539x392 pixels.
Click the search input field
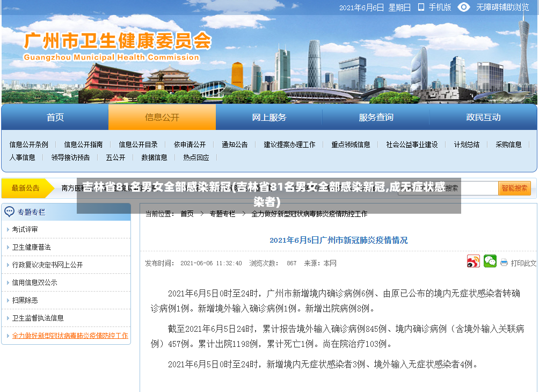[x=448, y=188]
